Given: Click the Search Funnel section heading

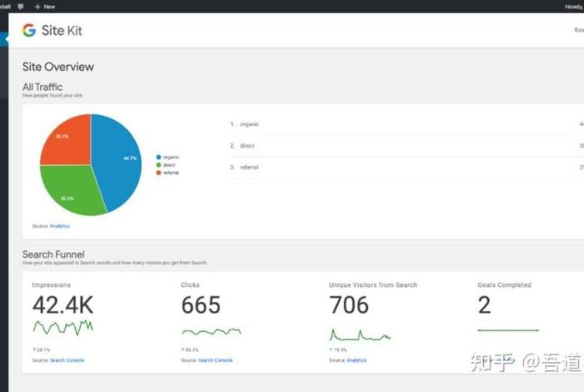Looking at the screenshot, I should (53, 254).
